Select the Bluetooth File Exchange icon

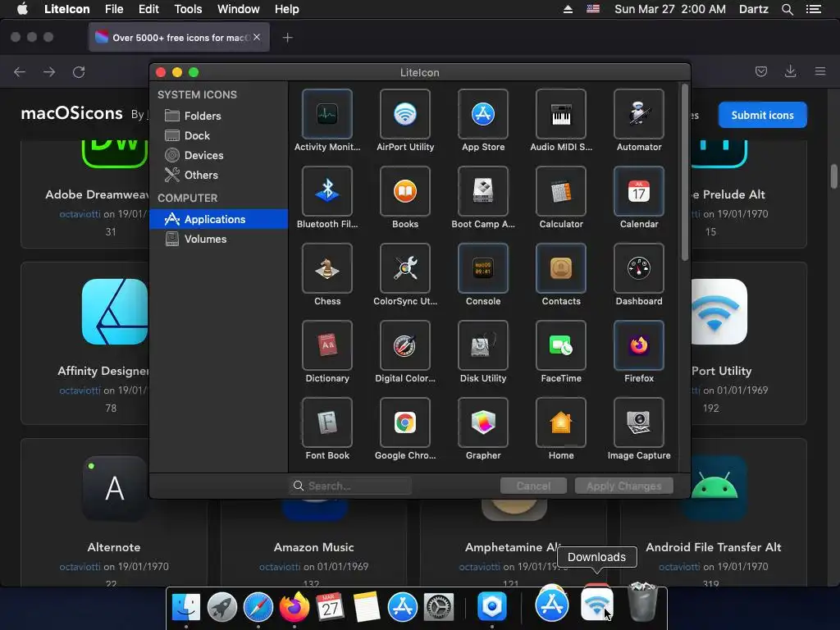point(326,191)
